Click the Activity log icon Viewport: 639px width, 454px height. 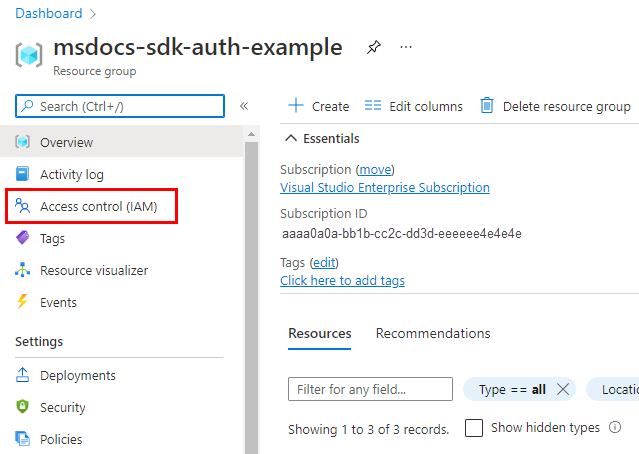[x=23, y=174]
